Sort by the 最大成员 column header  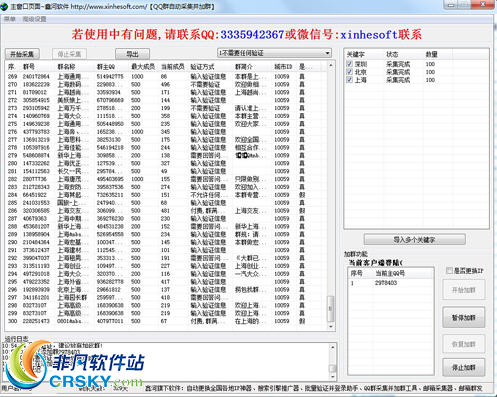(143, 67)
